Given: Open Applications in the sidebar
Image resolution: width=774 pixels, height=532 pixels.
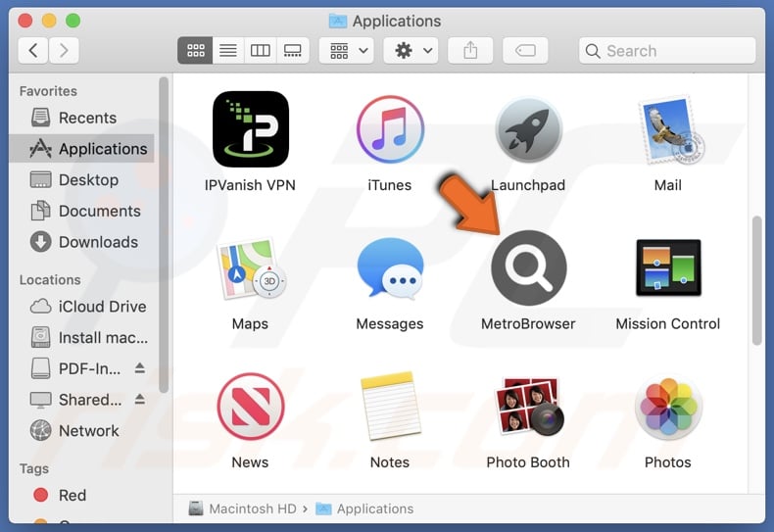Looking at the screenshot, I should click(82, 149).
